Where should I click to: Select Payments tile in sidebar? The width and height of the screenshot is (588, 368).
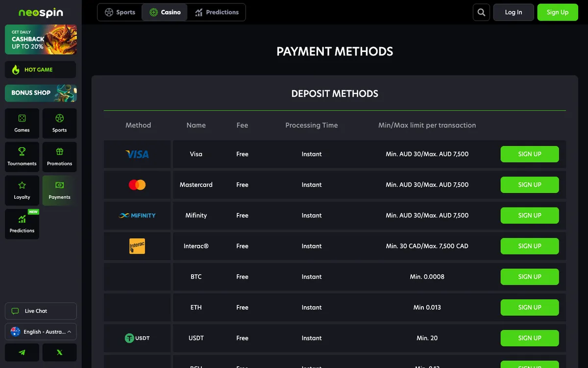[59, 190]
